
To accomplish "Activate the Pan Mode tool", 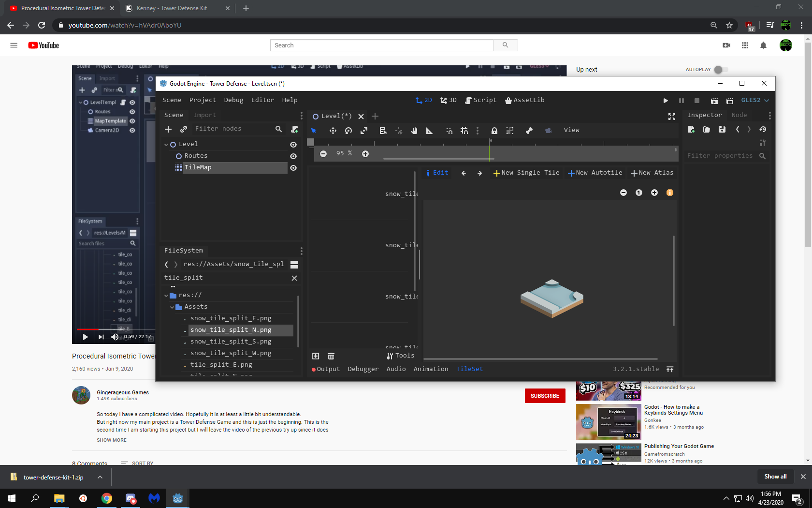I will click(x=414, y=130).
